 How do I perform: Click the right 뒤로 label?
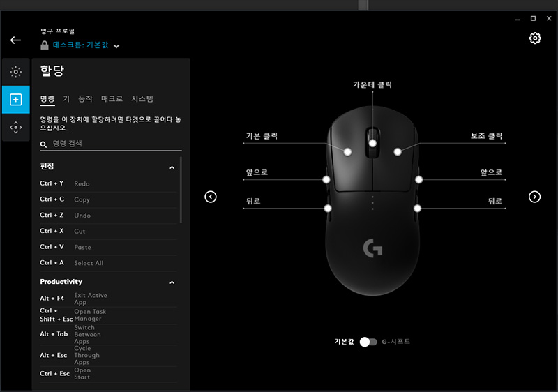coord(495,201)
